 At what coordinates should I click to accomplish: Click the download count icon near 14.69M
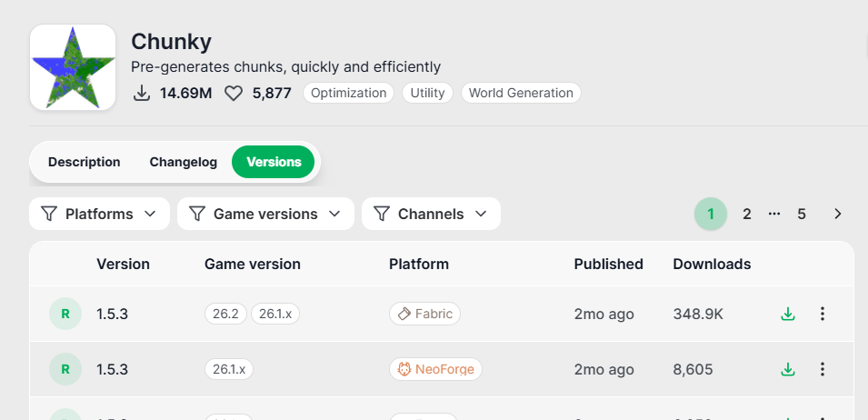[x=142, y=93]
